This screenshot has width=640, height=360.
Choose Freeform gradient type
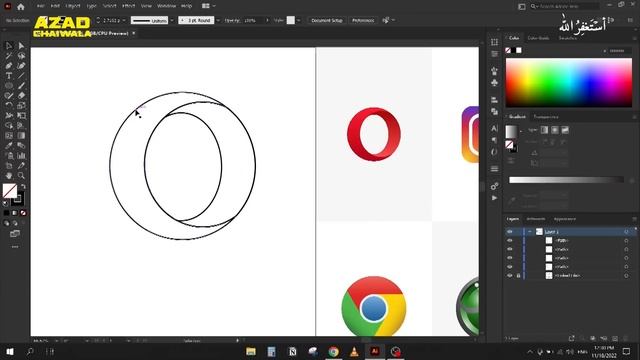(565, 130)
